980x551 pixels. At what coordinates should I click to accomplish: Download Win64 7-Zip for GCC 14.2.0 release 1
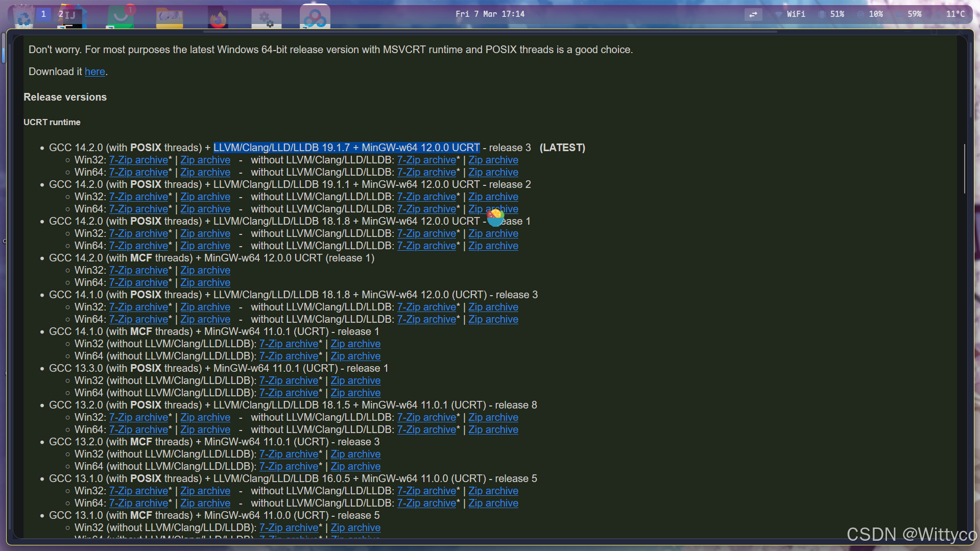point(138,246)
